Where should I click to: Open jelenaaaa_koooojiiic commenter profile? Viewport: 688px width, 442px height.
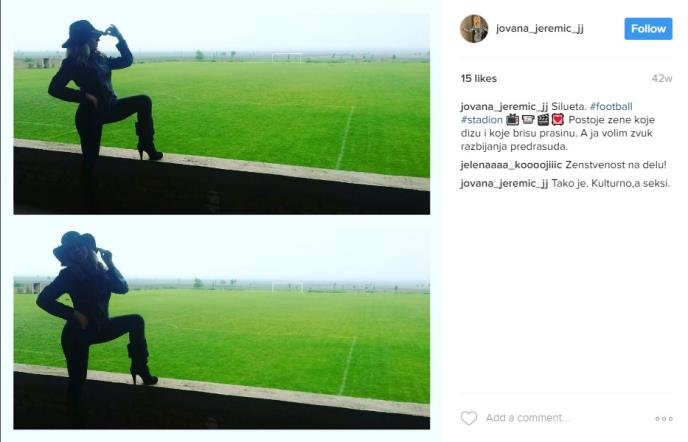pos(511,165)
